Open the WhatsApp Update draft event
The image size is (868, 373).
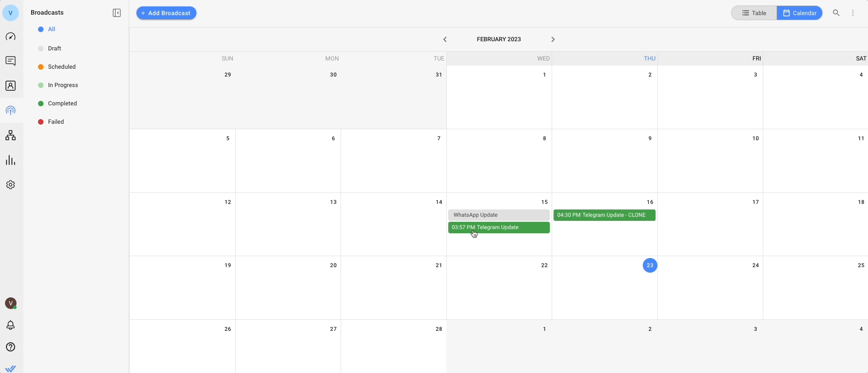point(499,215)
